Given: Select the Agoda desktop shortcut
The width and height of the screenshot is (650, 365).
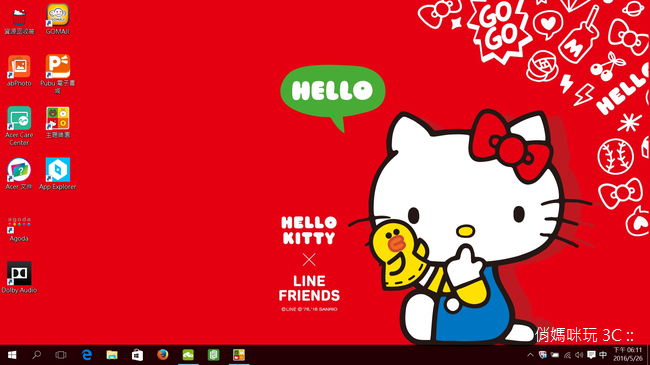Looking at the screenshot, I should click(x=19, y=229).
